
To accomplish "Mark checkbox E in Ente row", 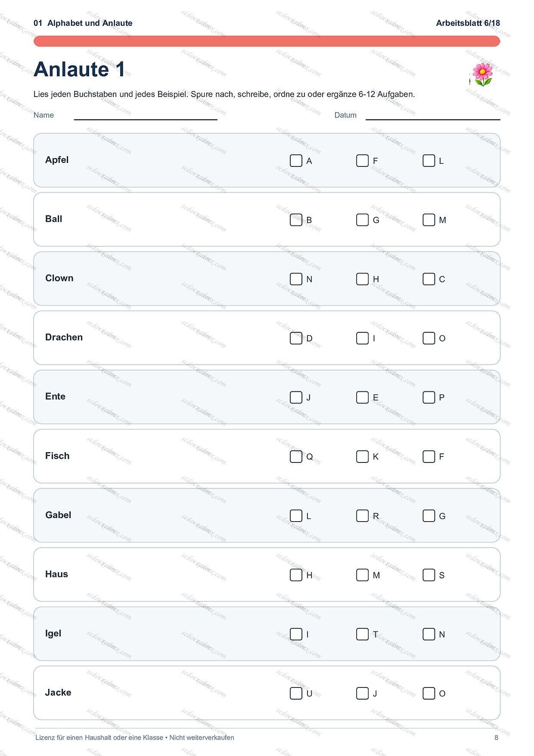I will pyautogui.click(x=362, y=397).
